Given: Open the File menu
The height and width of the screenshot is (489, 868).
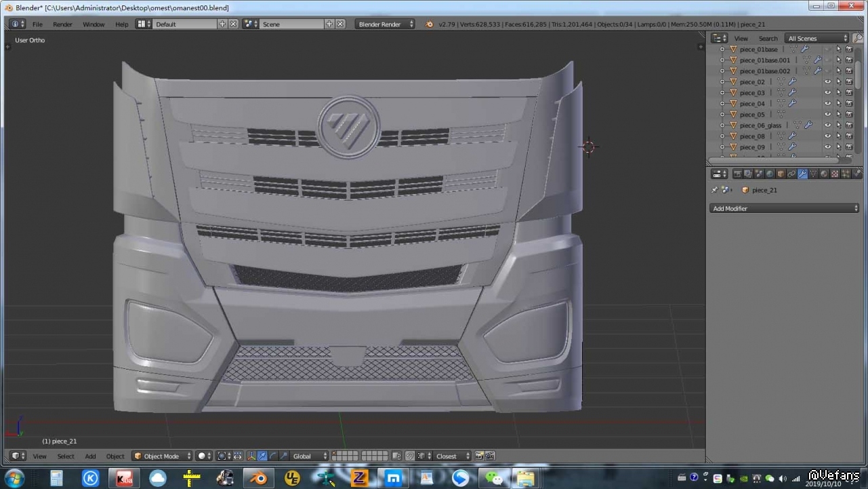Looking at the screenshot, I should [37, 24].
